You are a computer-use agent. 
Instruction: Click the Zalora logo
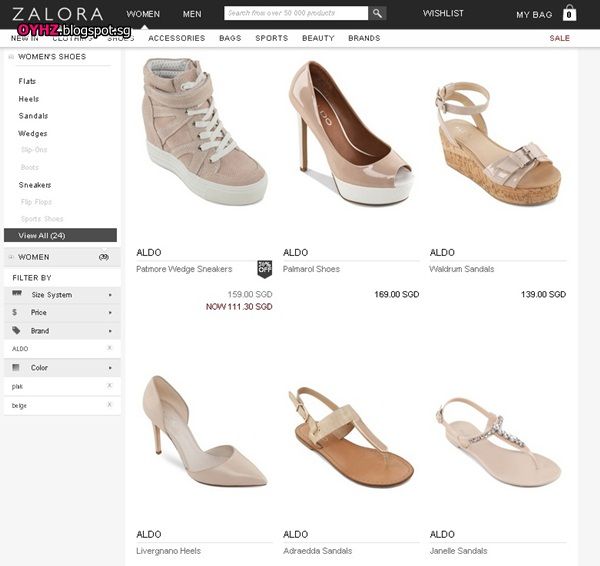58,14
